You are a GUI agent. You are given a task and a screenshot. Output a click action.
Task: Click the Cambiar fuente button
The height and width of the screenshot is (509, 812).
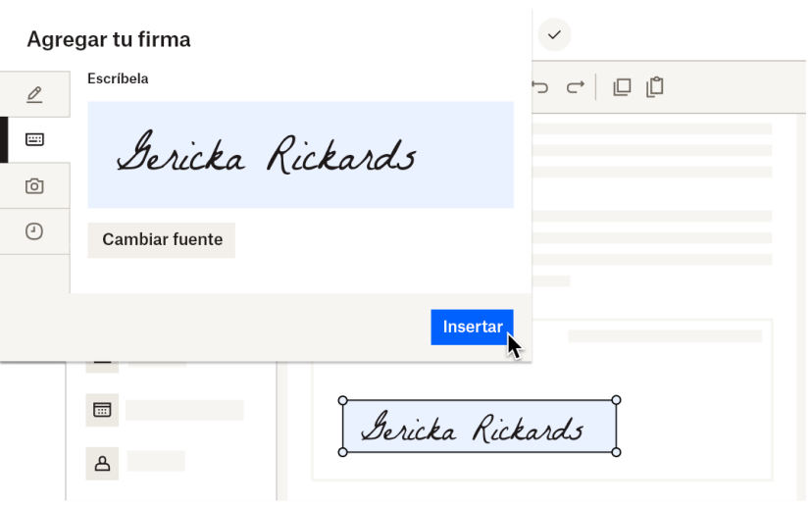point(162,239)
